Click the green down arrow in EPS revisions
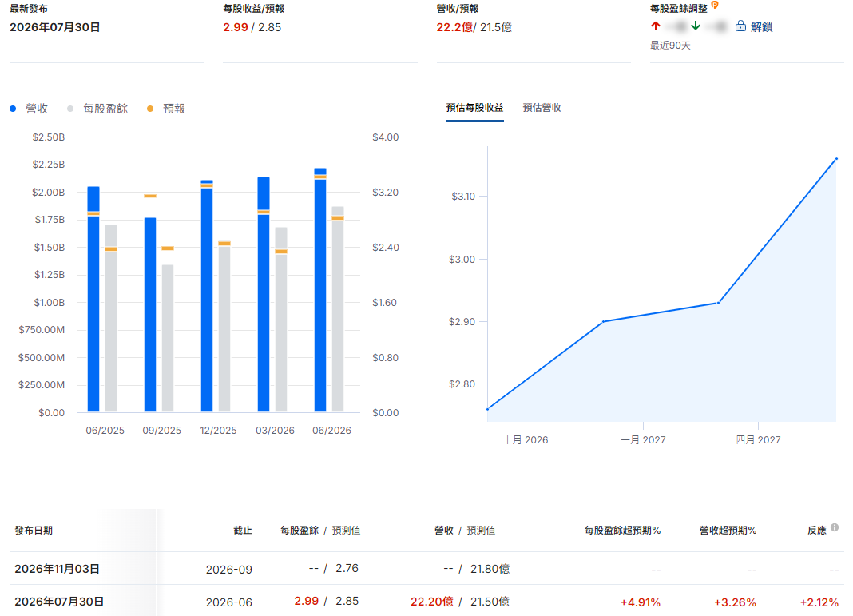The width and height of the screenshot is (853, 616). [695, 26]
